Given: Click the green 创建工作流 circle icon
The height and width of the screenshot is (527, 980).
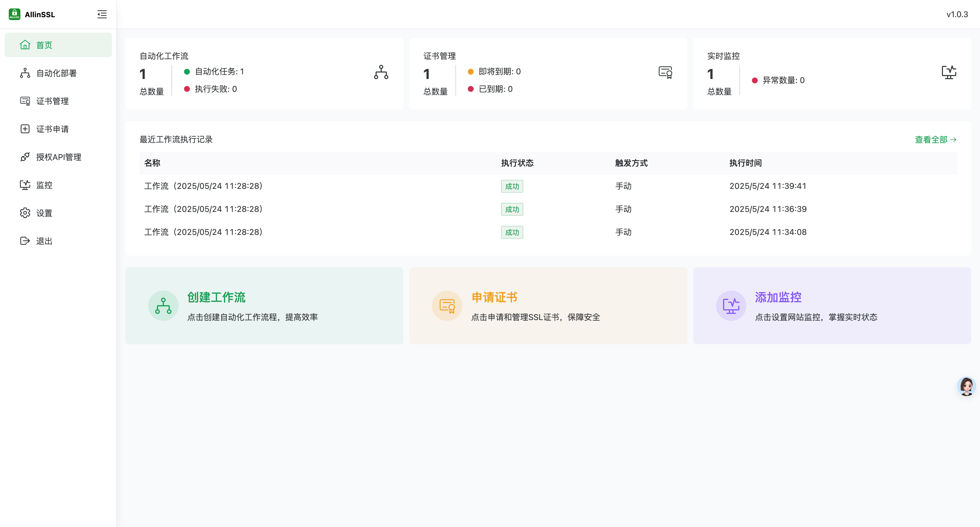Looking at the screenshot, I should [x=163, y=306].
